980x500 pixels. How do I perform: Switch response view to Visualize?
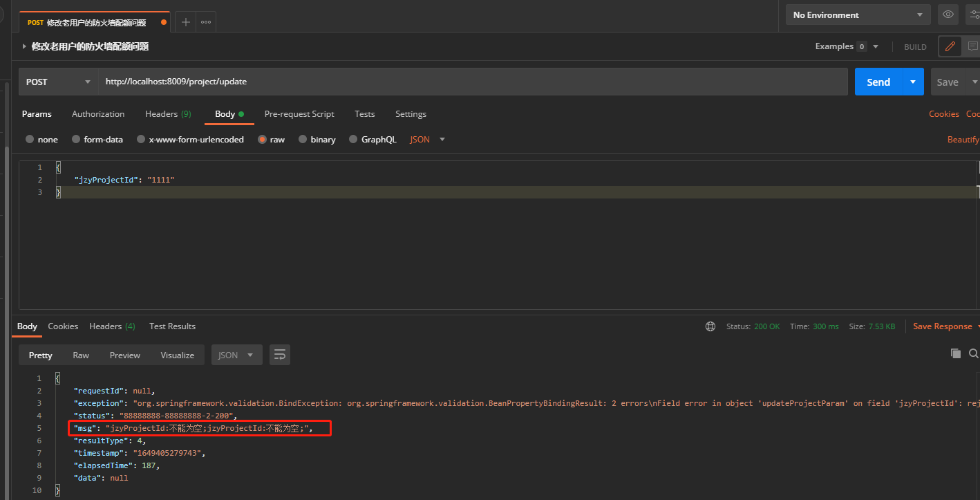pos(177,355)
